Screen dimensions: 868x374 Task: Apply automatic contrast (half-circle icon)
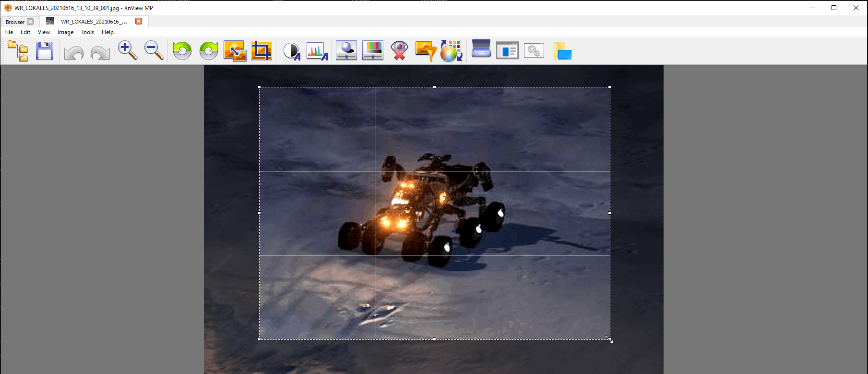coord(292,51)
